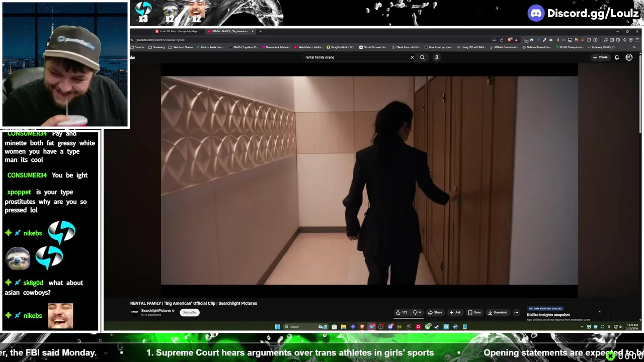
Task: Click the Ask button under the video
Action: point(455,312)
